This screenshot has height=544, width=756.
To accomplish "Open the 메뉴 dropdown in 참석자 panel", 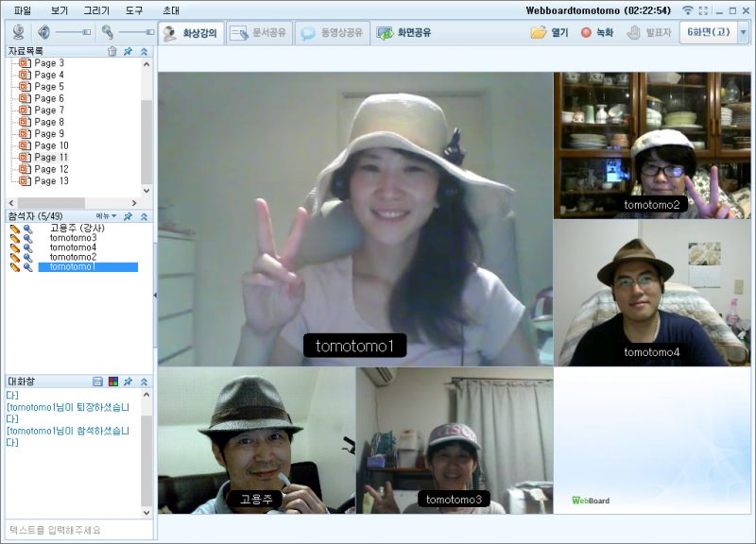I will [x=104, y=216].
